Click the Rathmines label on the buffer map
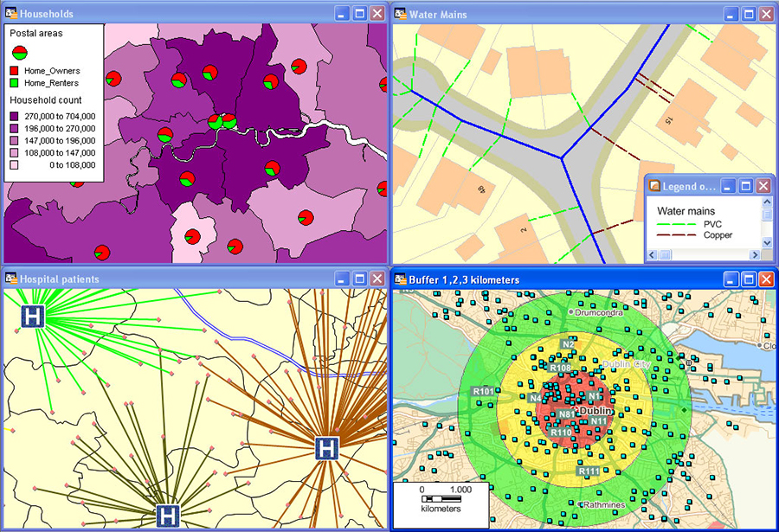 pos(604,504)
